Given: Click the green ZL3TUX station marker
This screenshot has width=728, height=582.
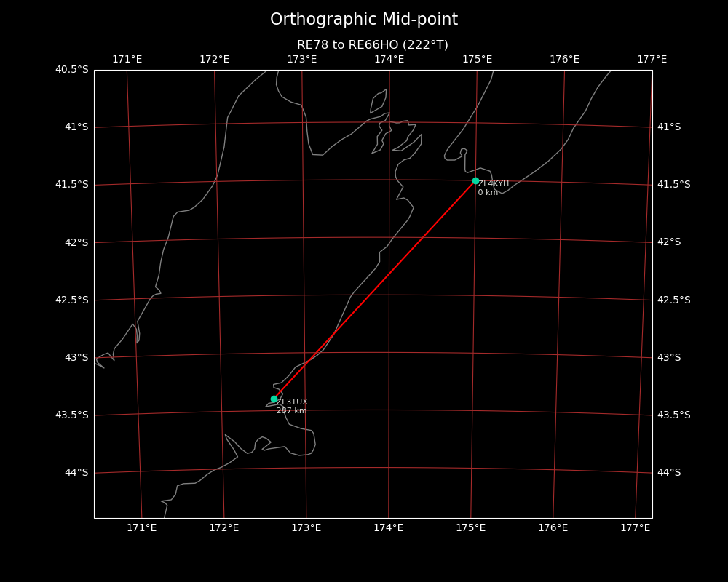Looking at the screenshot, I should coord(274,399).
